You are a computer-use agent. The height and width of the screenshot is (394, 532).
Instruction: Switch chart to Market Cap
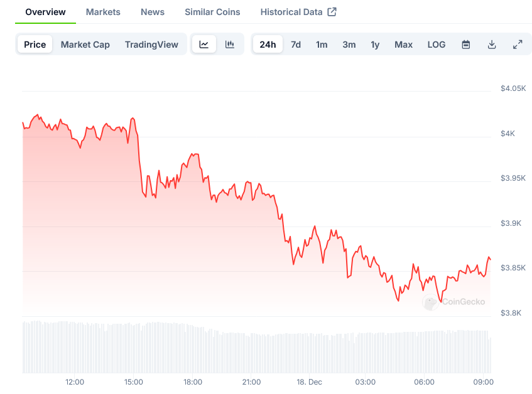pyautogui.click(x=85, y=45)
